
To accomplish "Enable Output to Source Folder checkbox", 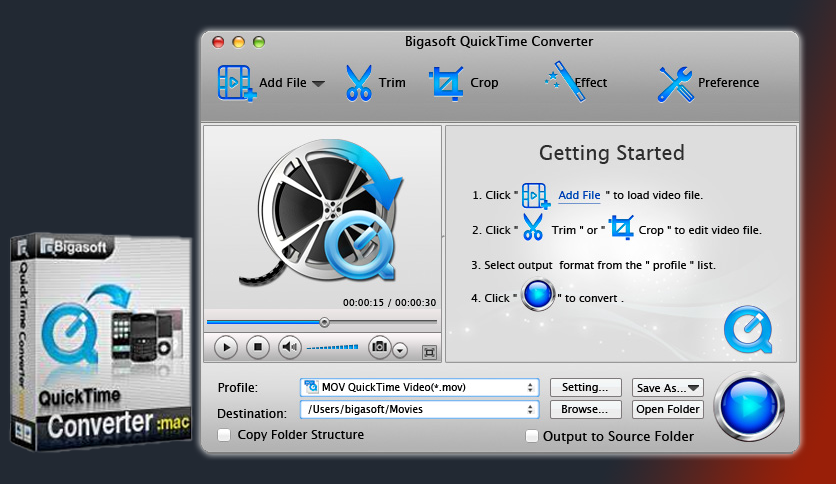I will 532,437.
